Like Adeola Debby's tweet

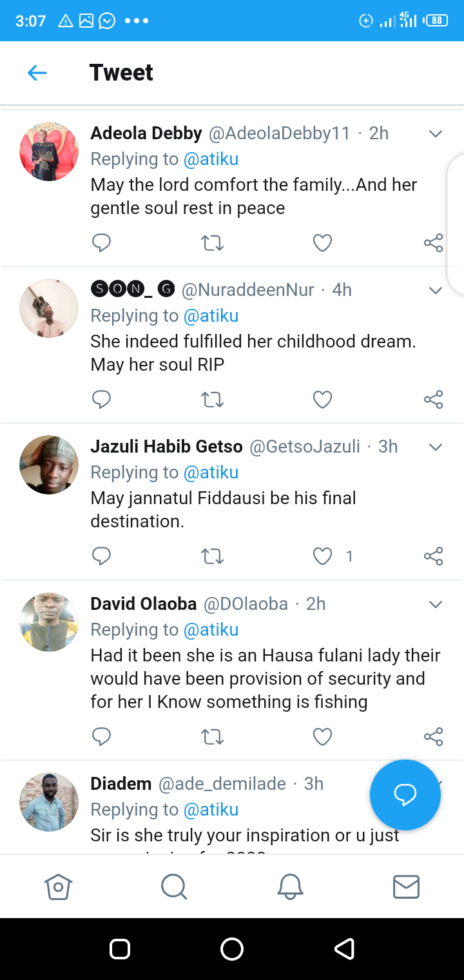pyautogui.click(x=322, y=243)
